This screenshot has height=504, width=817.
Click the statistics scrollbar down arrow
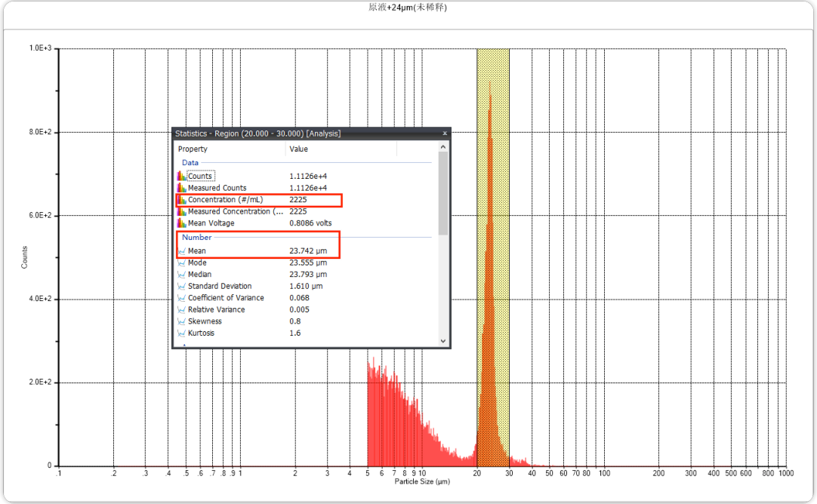[x=443, y=341]
